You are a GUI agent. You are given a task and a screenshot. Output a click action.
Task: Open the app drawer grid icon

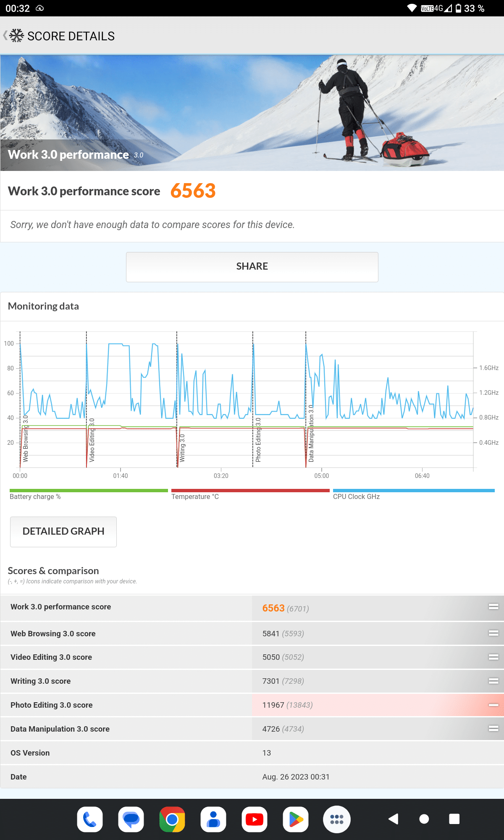[337, 819]
